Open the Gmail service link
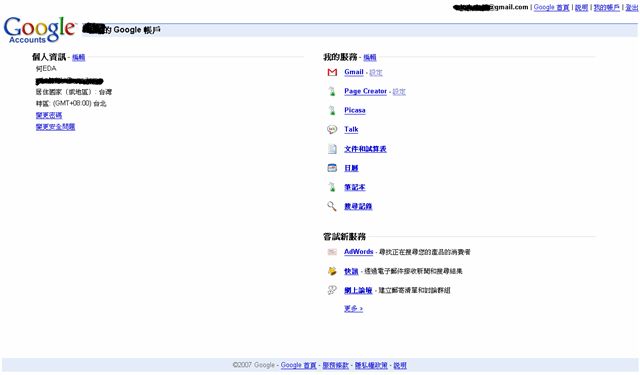Image resolution: width=640 pixels, height=375 pixels. 354,72
